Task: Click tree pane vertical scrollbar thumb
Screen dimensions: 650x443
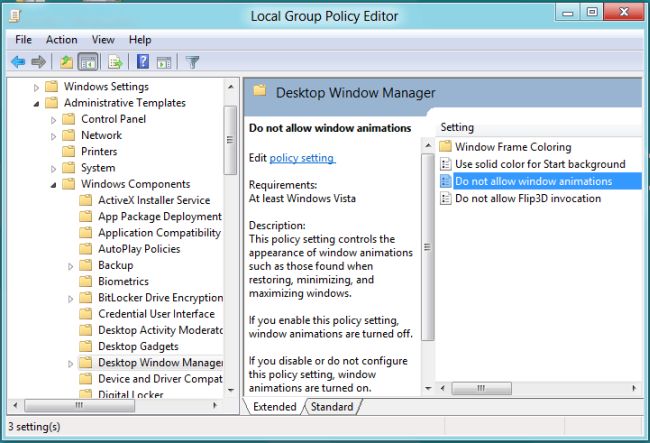Action: (x=230, y=140)
